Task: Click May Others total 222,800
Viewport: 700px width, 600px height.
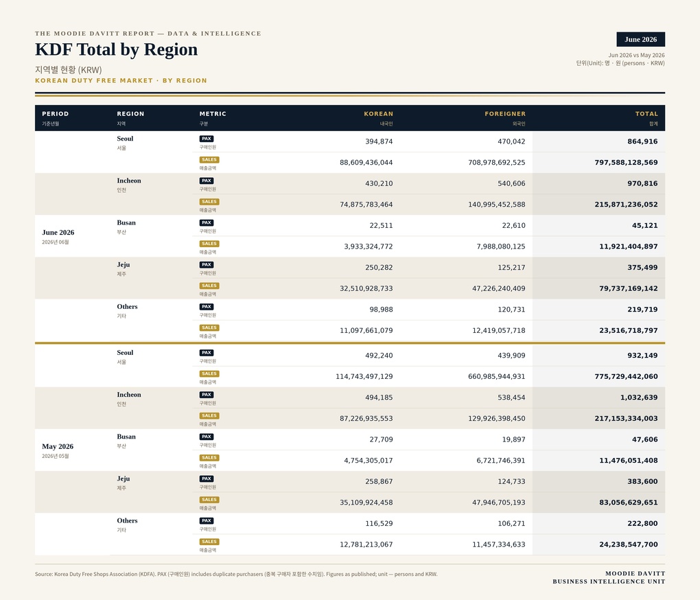Action: pos(642,523)
